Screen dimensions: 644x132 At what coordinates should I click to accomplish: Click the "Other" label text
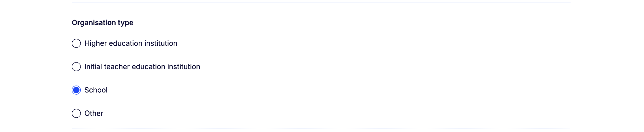(94, 113)
